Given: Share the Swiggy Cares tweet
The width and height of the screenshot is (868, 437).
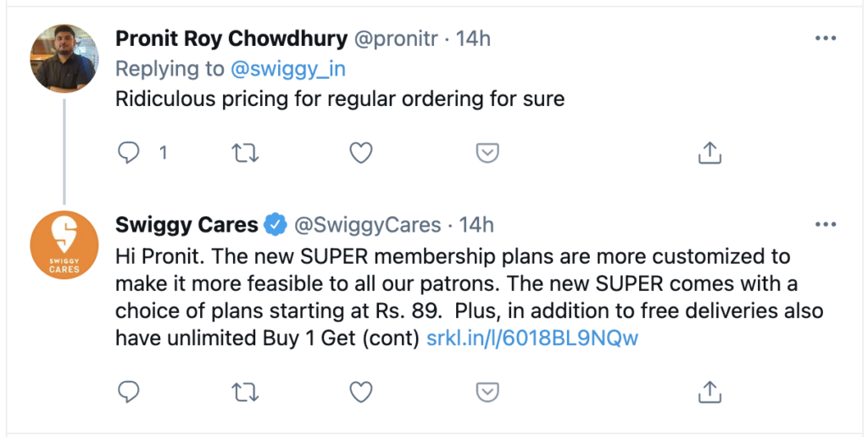Looking at the screenshot, I should pos(709,391).
